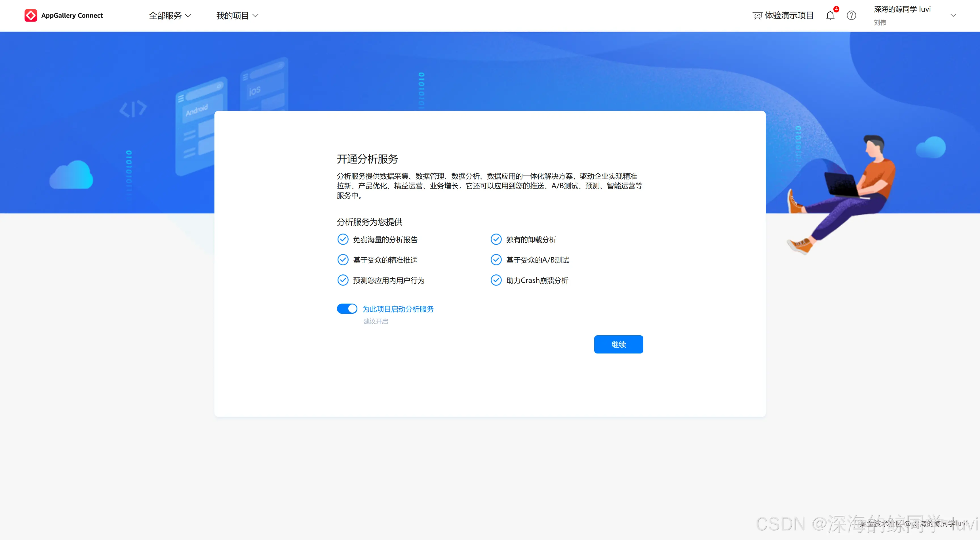Click checkmark icon beside 基于受众的精准推送
The width and height of the screenshot is (980, 540).
tap(343, 260)
